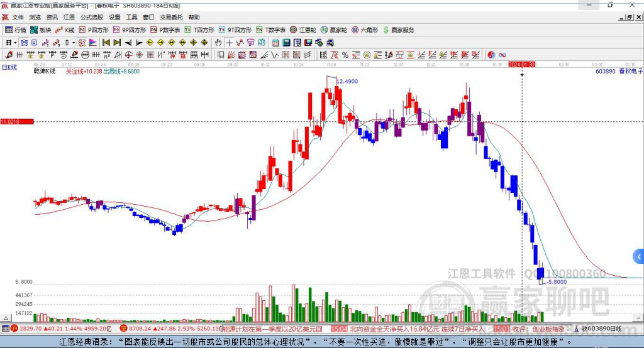Open the 9P四方形 tool
Viewport: 644px width, 348px height.
(130, 30)
